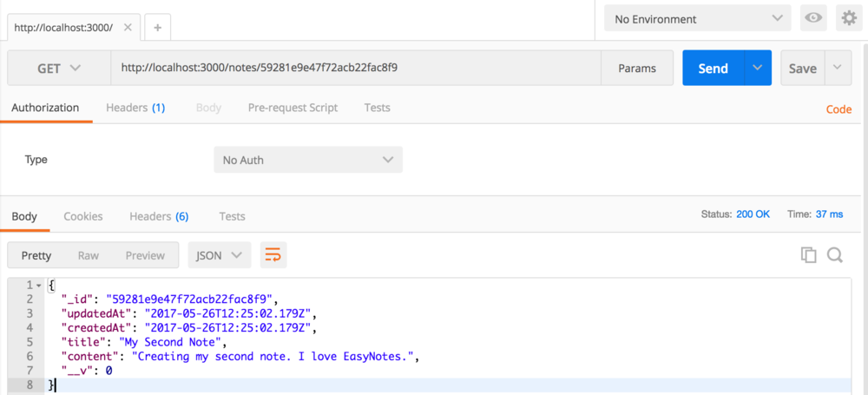Open response Headers (6) tab
This screenshot has height=395, width=868.
click(x=159, y=216)
